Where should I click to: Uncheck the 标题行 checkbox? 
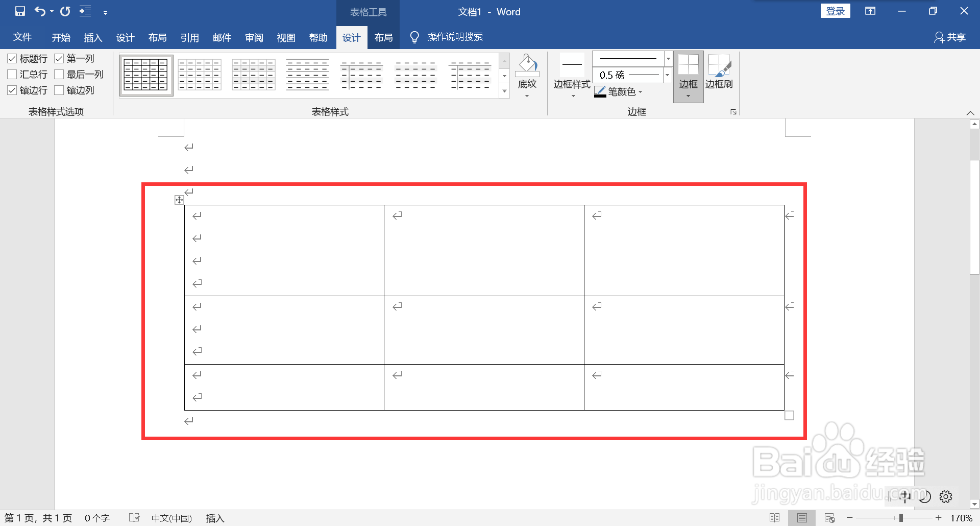pos(13,58)
